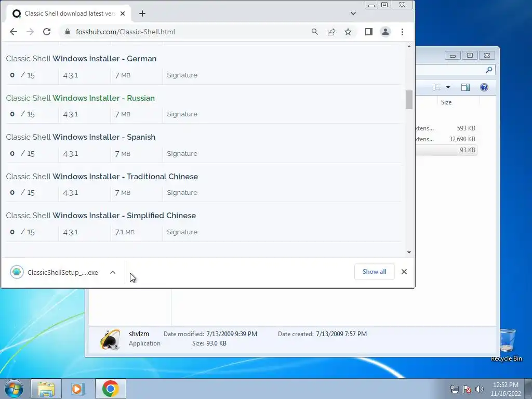Screen dimensions: 532x399
Task: Open Windows Start menu
Action: (x=14, y=389)
